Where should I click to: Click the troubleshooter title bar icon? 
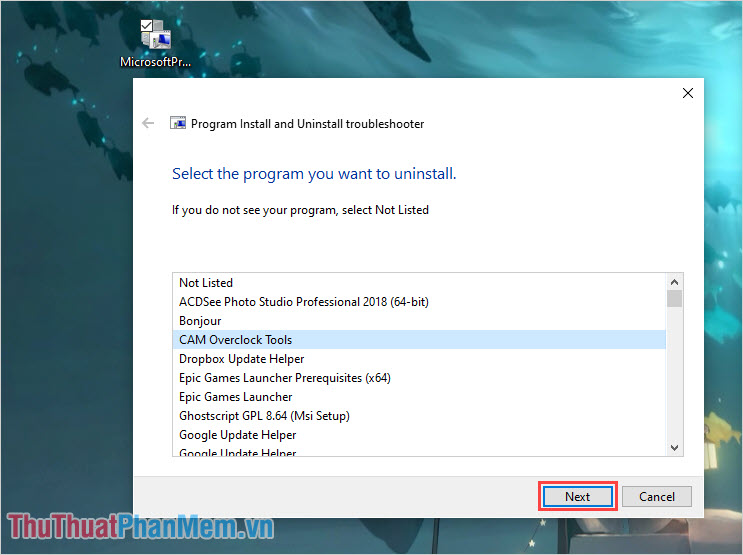click(x=178, y=123)
